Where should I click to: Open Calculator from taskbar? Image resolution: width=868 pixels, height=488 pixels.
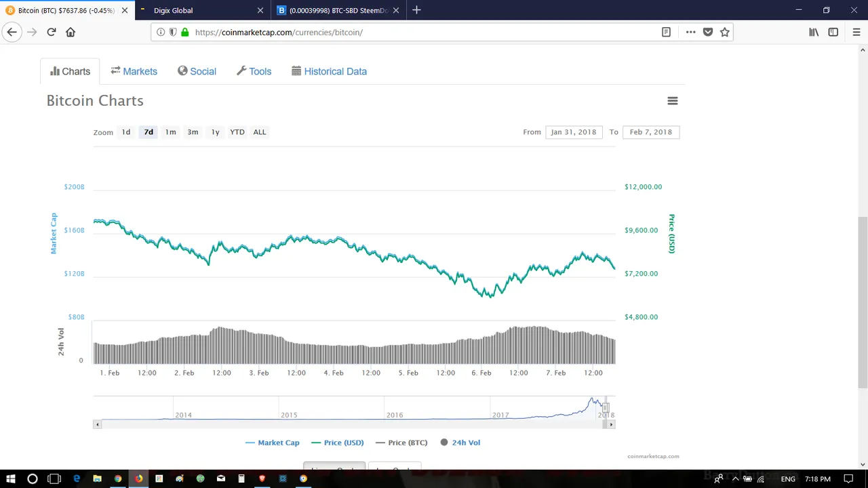[241, 479]
